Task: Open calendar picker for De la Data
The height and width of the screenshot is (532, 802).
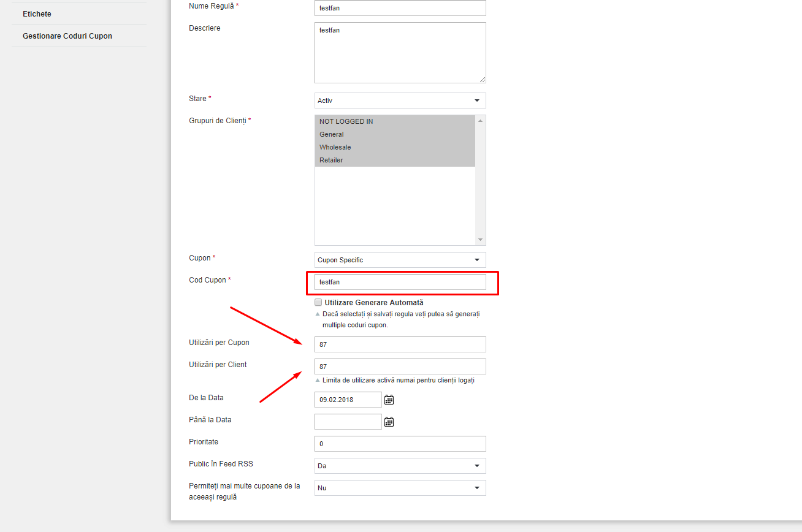Action: tap(389, 400)
